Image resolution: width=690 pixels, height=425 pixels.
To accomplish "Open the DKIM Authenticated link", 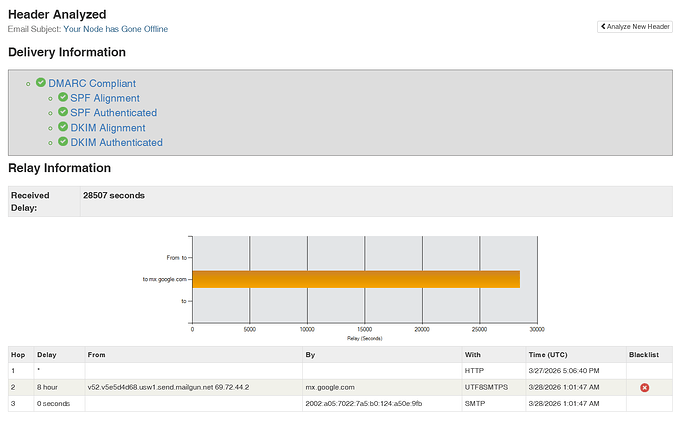I will (116, 143).
